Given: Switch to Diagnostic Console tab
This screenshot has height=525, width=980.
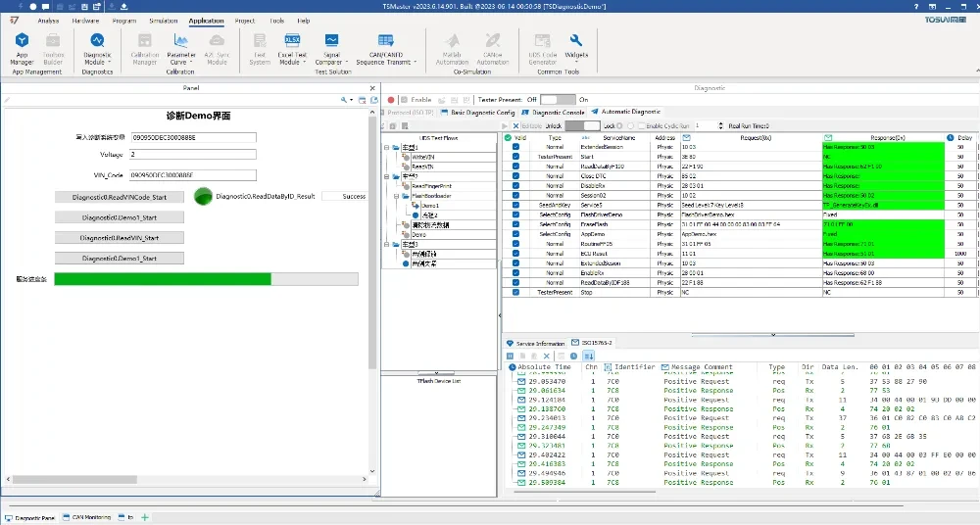Looking at the screenshot, I should pos(553,113).
